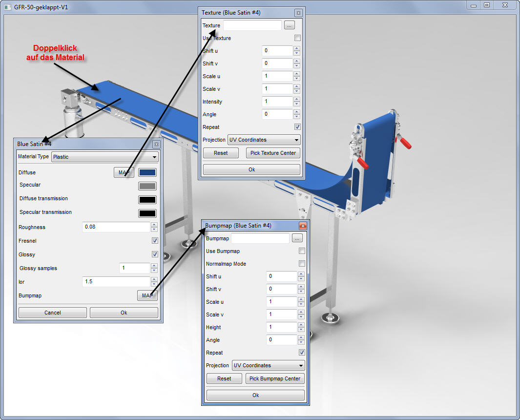This screenshot has width=520, height=420.
Task: Open the Diffuse transmission color swatch
Action: pos(147,200)
